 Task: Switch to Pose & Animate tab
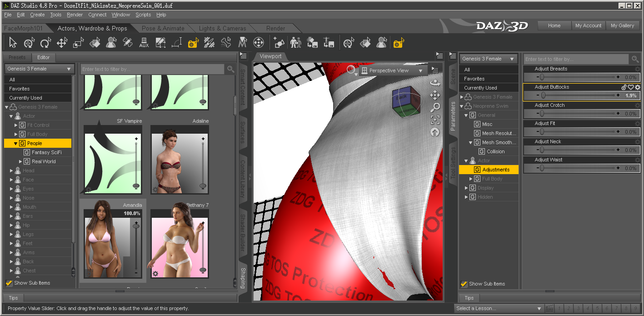pos(163,28)
